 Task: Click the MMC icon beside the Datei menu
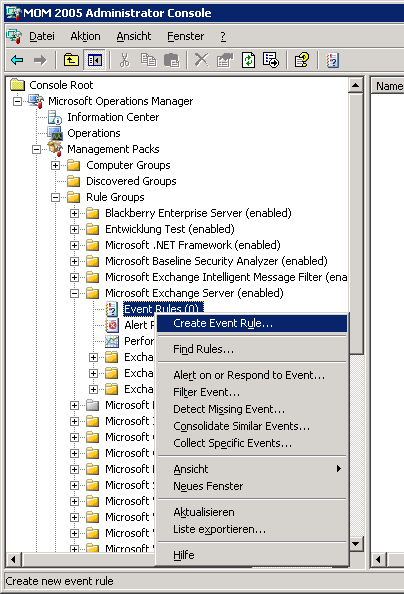pos(14,36)
